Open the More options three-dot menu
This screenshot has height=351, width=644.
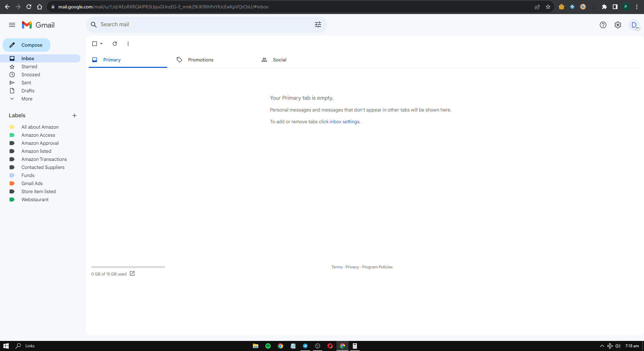128,44
